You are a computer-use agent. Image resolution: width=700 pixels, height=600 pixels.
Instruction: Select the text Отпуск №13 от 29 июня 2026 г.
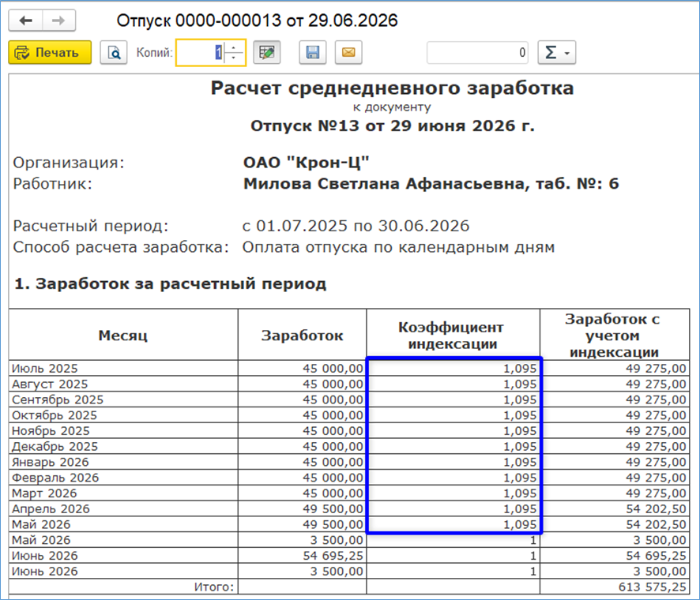(392, 126)
